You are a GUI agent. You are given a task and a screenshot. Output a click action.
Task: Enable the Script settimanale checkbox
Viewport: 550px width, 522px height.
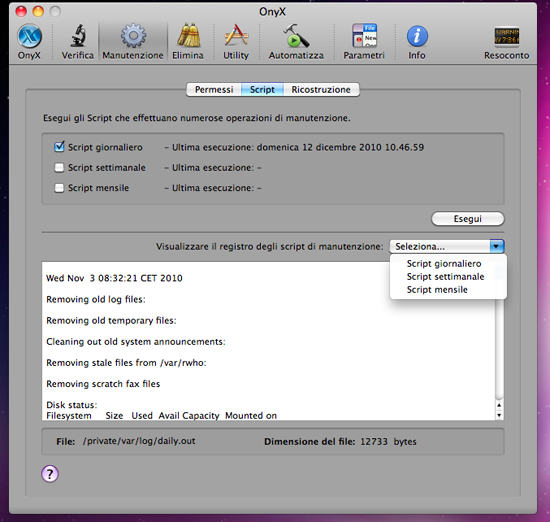pyautogui.click(x=59, y=168)
